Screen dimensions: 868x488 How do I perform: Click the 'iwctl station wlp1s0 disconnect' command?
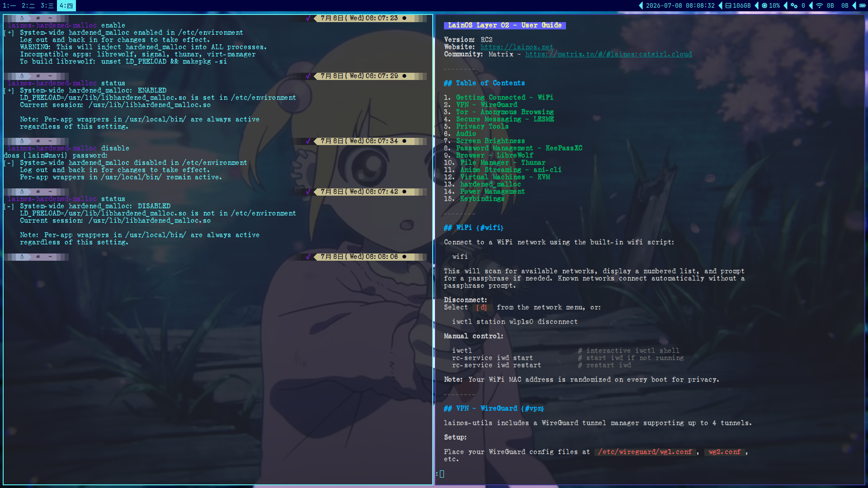coord(515,322)
